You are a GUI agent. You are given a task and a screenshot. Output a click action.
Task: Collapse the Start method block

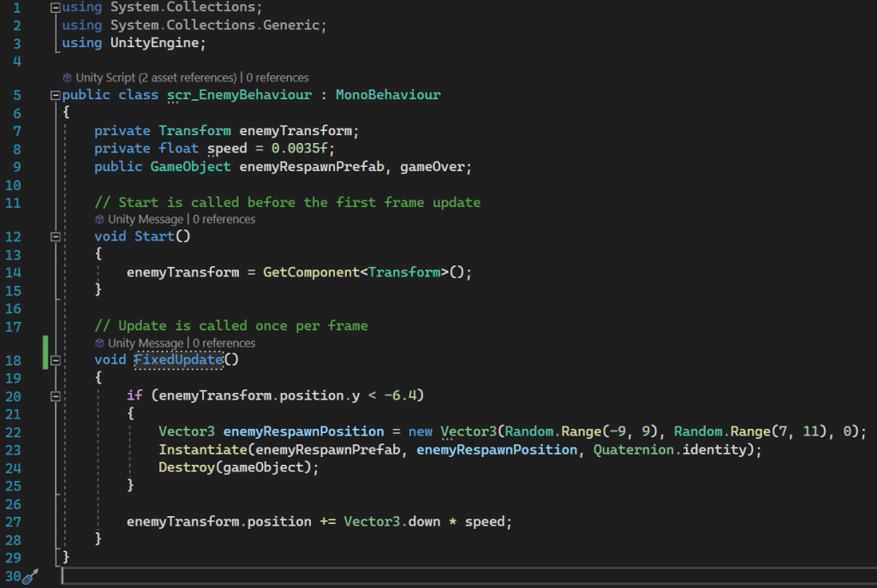[56, 236]
